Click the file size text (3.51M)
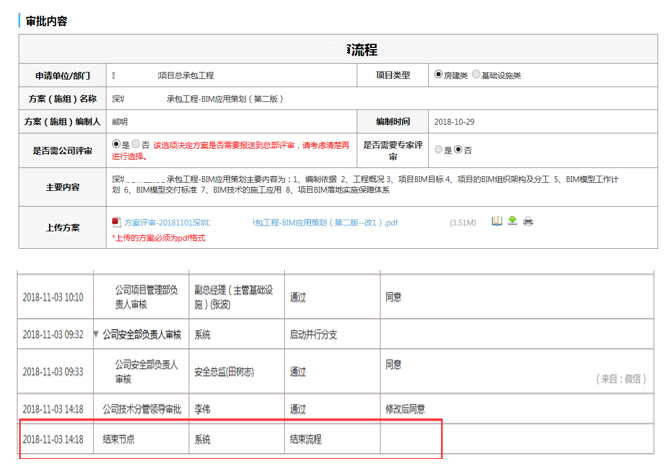667x465 pixels. coord(463,223)
